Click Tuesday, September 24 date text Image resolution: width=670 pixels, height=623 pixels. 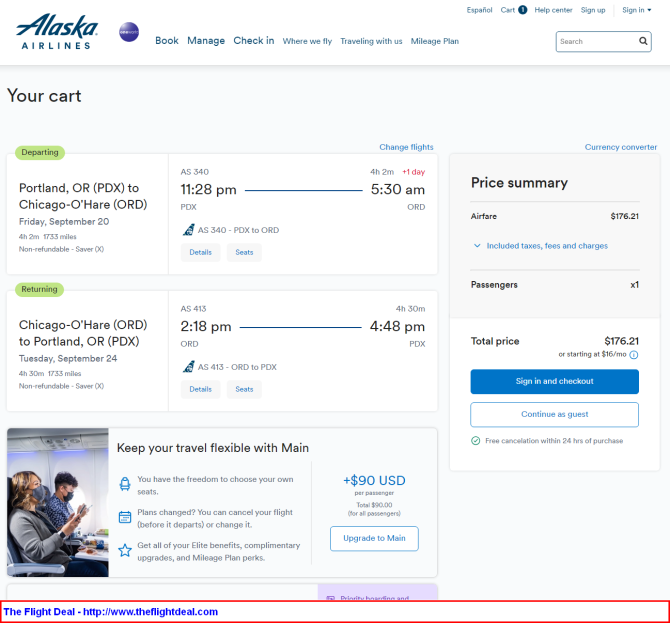pyautogui.click(x=68, y=359)
